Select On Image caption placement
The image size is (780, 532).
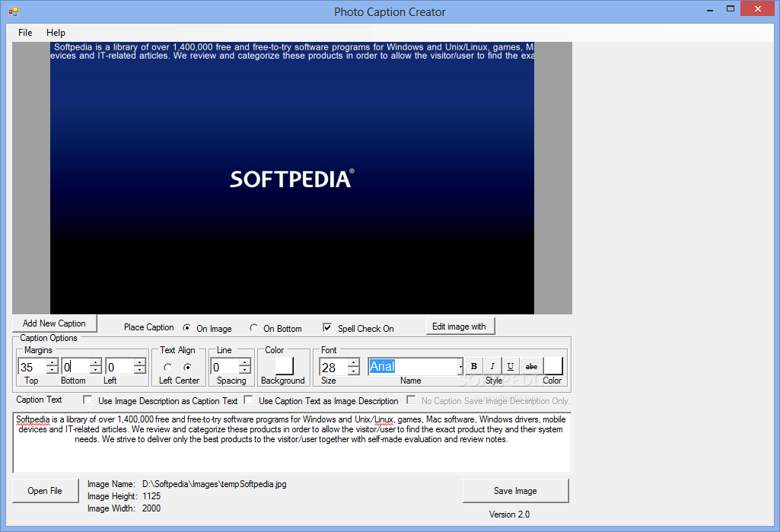click(x=186, y=327)
